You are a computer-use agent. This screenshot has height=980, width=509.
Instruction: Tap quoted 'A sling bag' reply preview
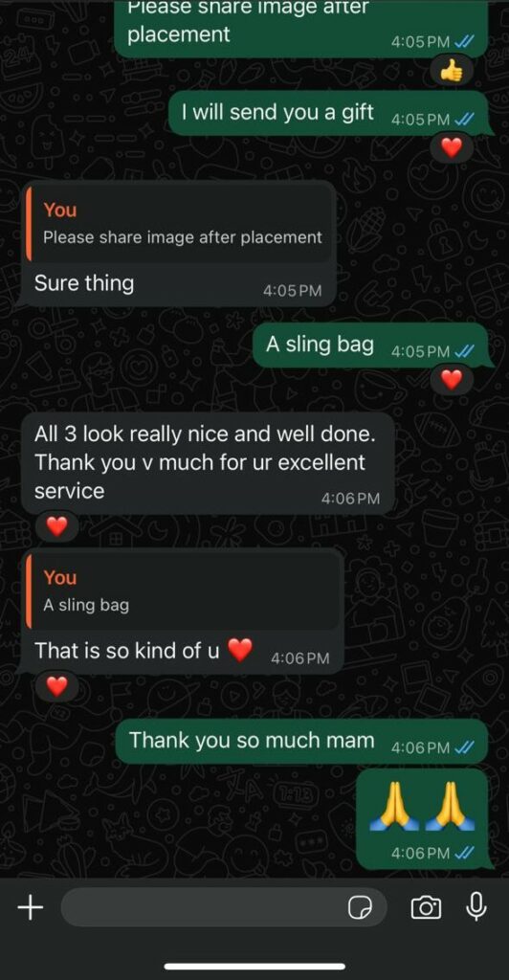point(184,590)
